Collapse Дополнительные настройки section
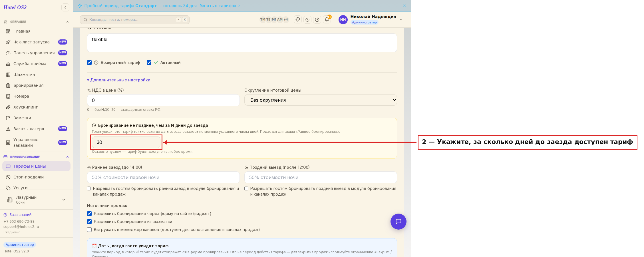 pyautogui.click(x=119, y=80)
